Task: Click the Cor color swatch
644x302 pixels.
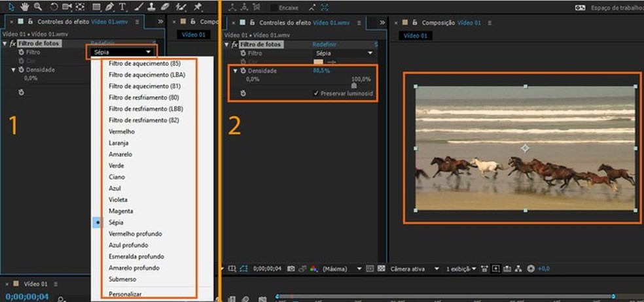Action: point(318,62)
